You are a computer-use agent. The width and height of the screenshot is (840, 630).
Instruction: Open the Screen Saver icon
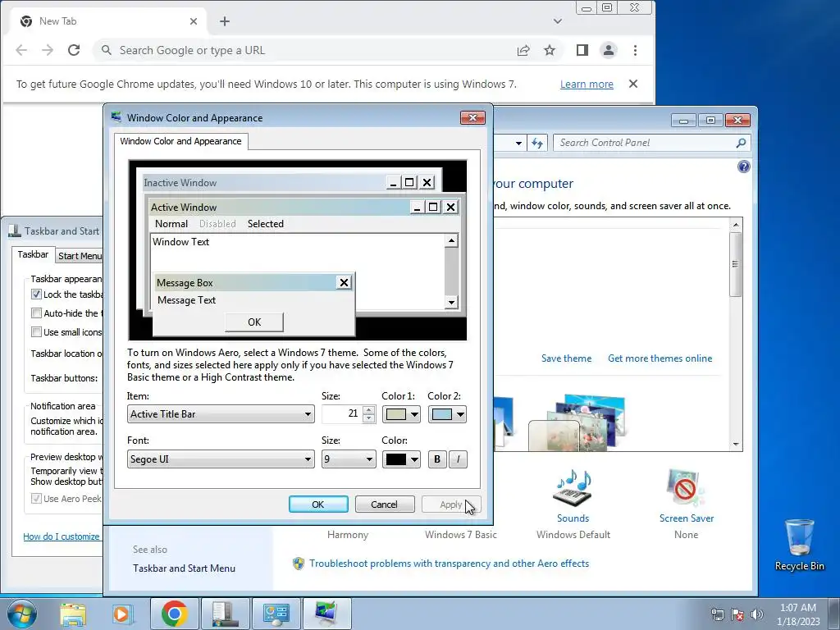tap(686, 488)
